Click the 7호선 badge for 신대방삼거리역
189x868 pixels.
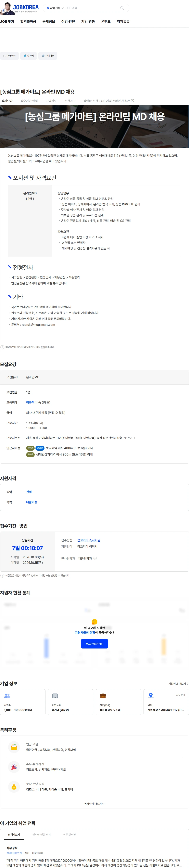tap(30, 455)
